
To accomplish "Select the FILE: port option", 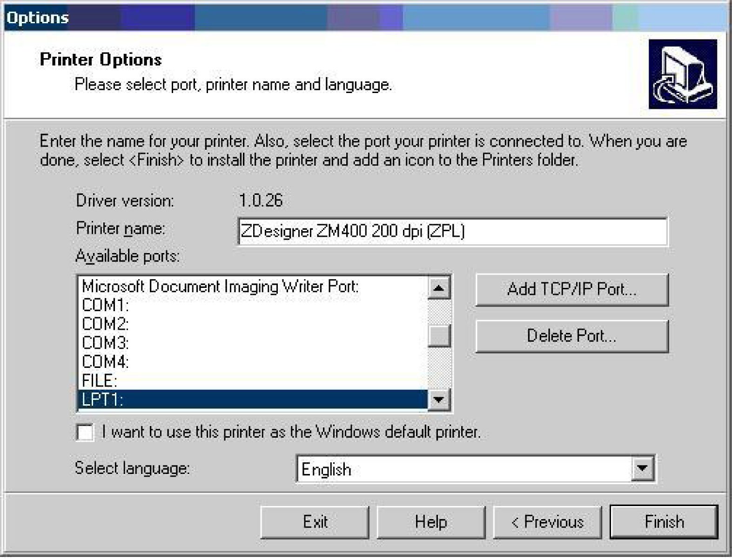I will tap(252, 381).
